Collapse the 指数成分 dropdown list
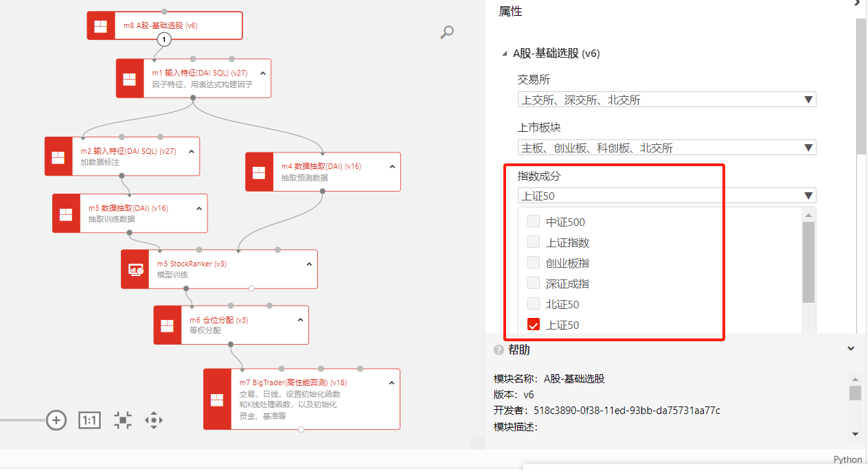 point(809,196)
